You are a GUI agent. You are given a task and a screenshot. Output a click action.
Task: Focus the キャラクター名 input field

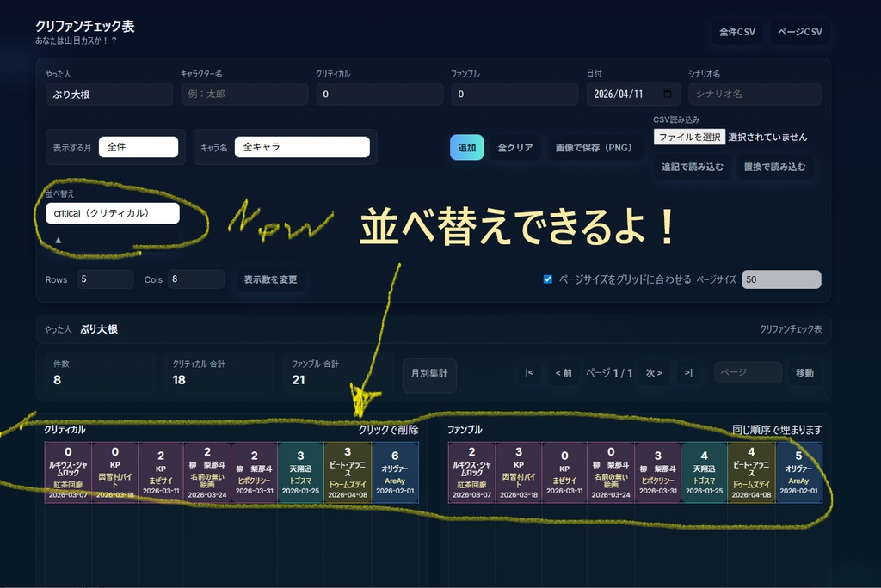click(x=244, y=95)
